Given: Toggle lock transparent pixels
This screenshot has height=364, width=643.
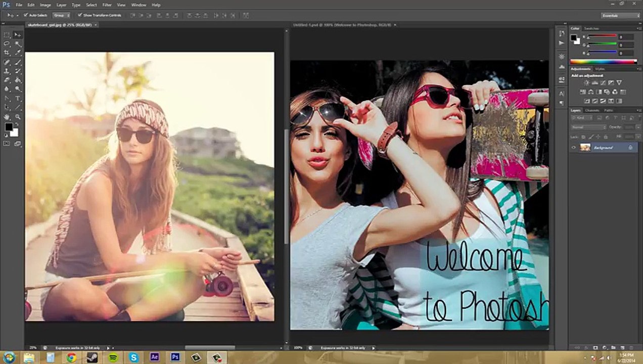Looking at the screenshot, I should (x=583, y=137).
